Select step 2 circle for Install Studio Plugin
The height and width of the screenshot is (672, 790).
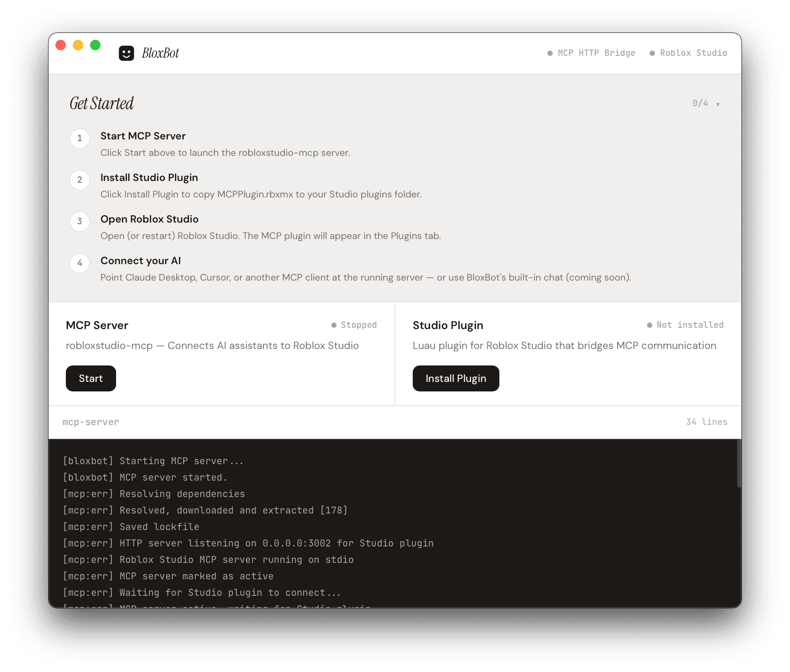[79, 180]
